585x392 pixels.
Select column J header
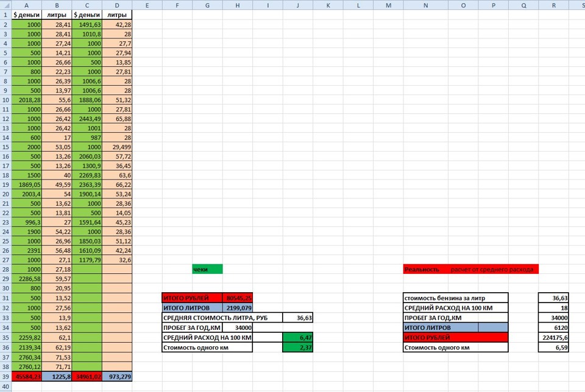tap(298, 5)
